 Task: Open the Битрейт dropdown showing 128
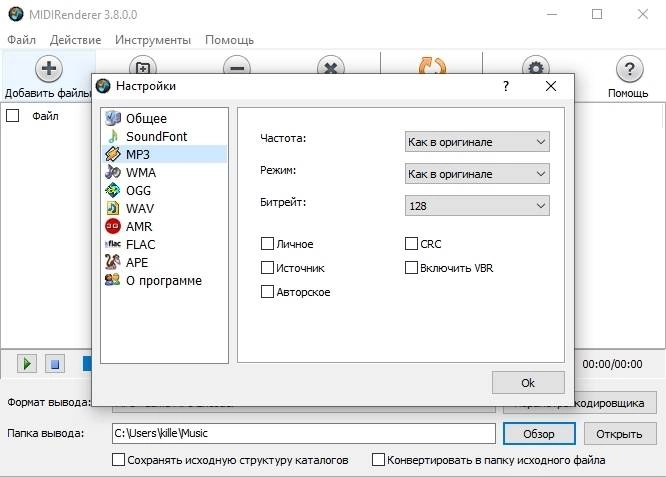tap(477, 206)
